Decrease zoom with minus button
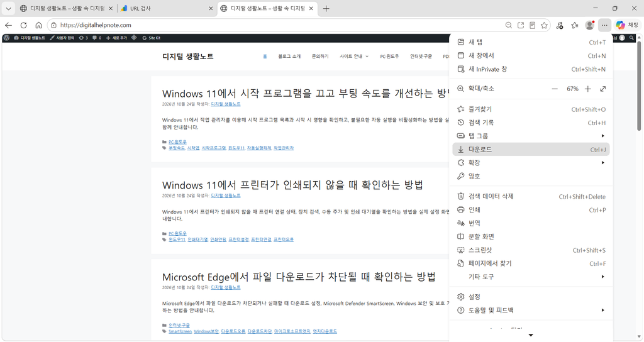The image size is (644, 342). click(555, 89)
